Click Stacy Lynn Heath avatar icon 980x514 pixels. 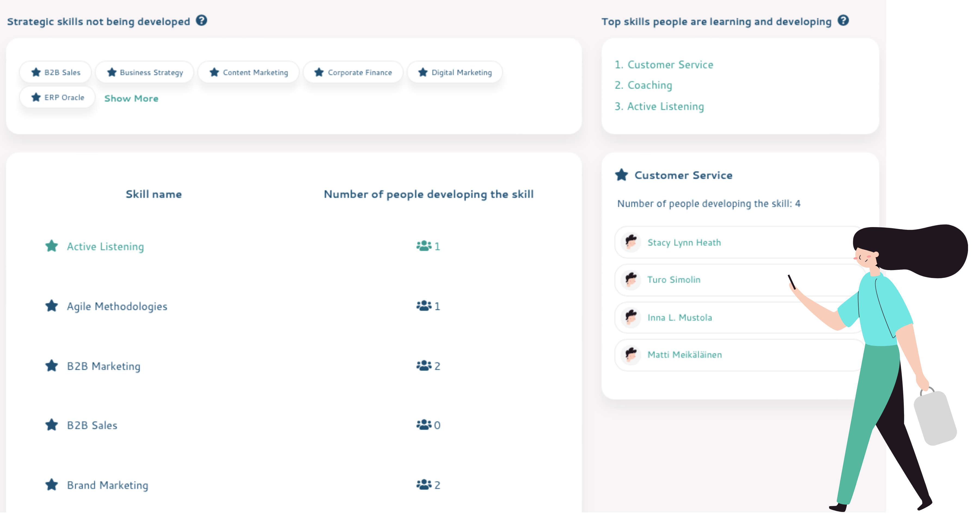pos(631,242)
